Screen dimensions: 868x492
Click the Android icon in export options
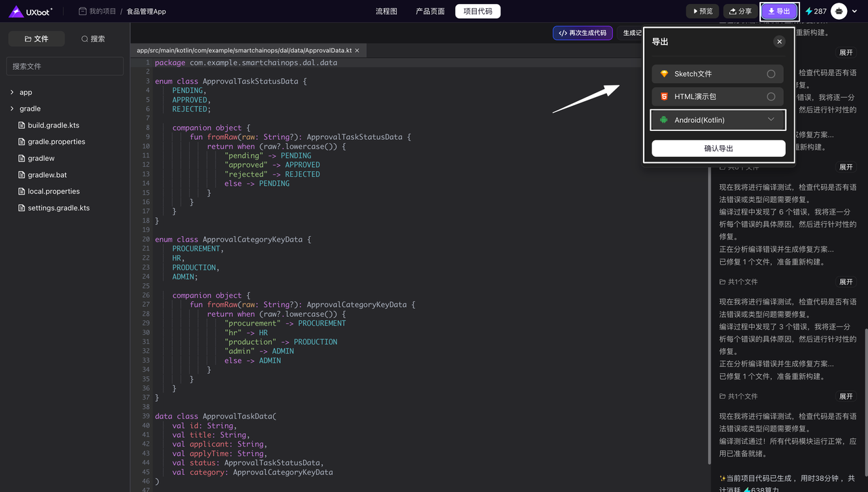pyautogui.click(x=664, y=120)
